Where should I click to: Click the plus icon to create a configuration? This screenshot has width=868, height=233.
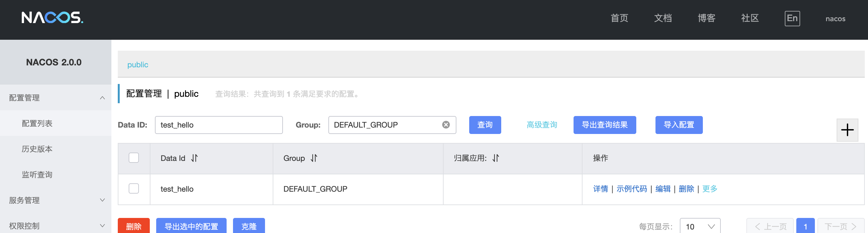[847, 130]
